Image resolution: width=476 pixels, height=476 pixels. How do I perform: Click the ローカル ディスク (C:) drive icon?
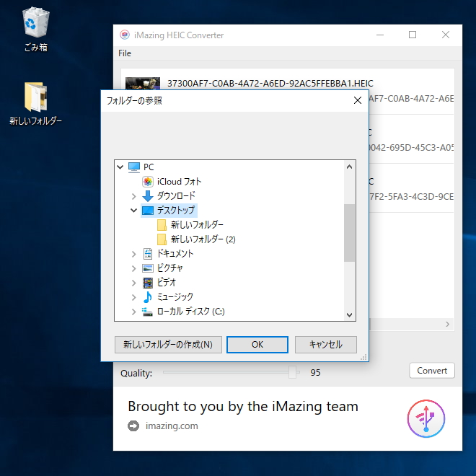click(x=148, y=312)
